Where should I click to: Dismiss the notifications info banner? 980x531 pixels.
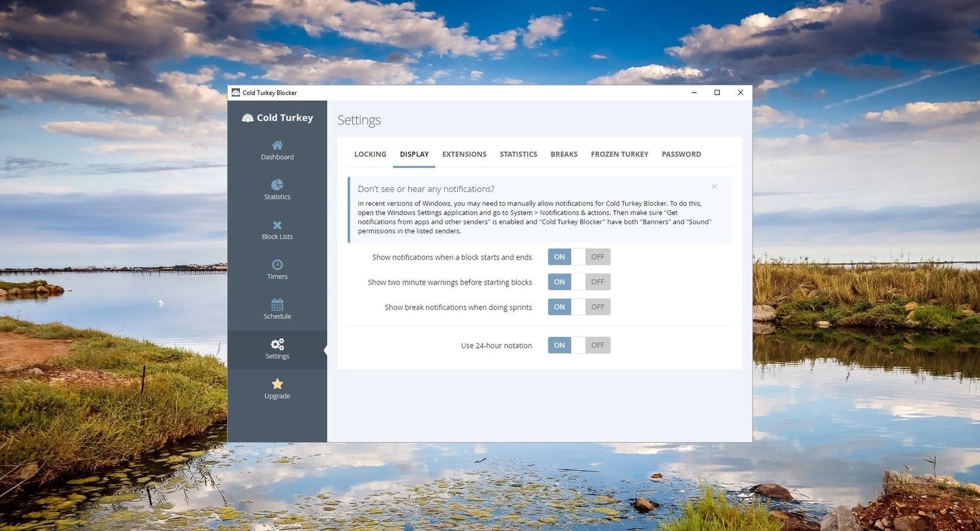(714, 187)
